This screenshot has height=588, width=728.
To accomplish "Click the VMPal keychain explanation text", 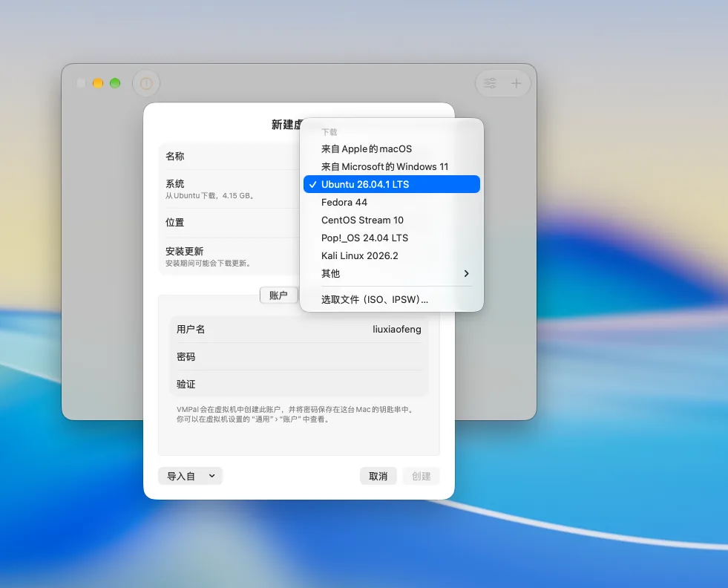I will coord(295,414).
